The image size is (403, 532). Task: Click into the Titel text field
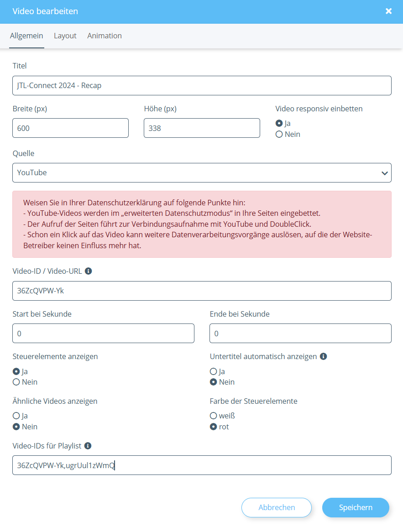pos(202,86)
